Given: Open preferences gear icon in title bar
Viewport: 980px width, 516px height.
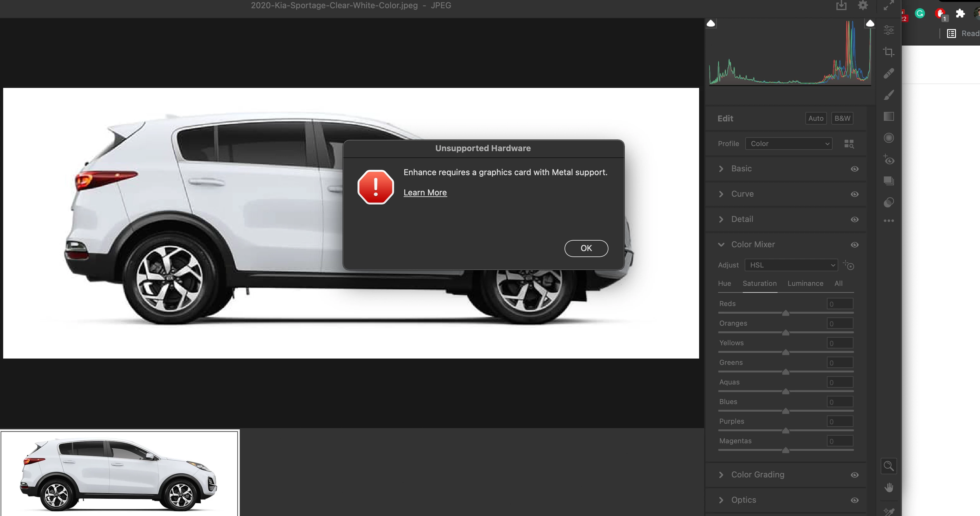Looking at the screenshot, I should (863, 5).
